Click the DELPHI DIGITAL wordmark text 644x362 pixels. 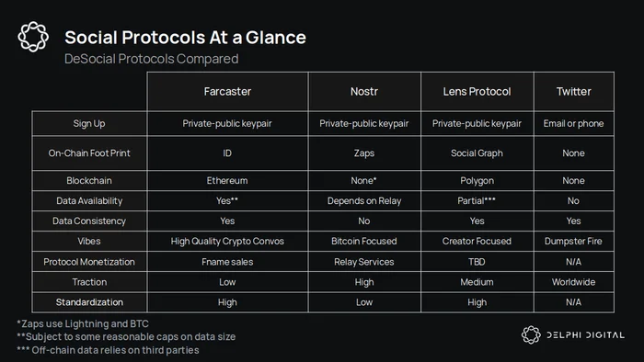(586, 335)
